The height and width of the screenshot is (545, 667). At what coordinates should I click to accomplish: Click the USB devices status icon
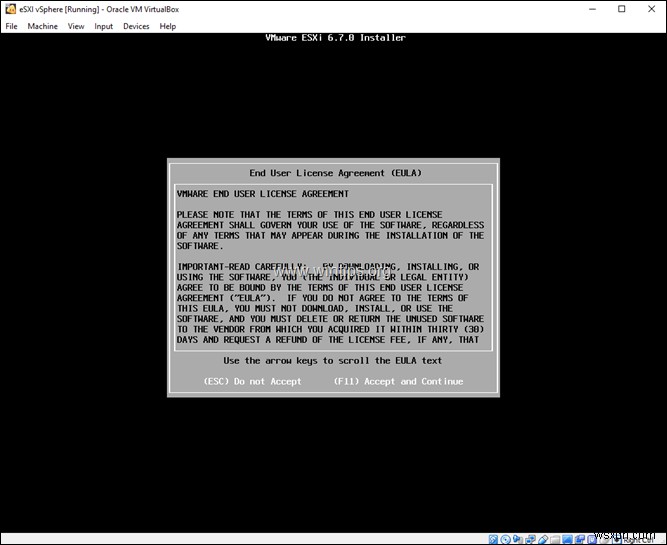(x=543, y=539)
